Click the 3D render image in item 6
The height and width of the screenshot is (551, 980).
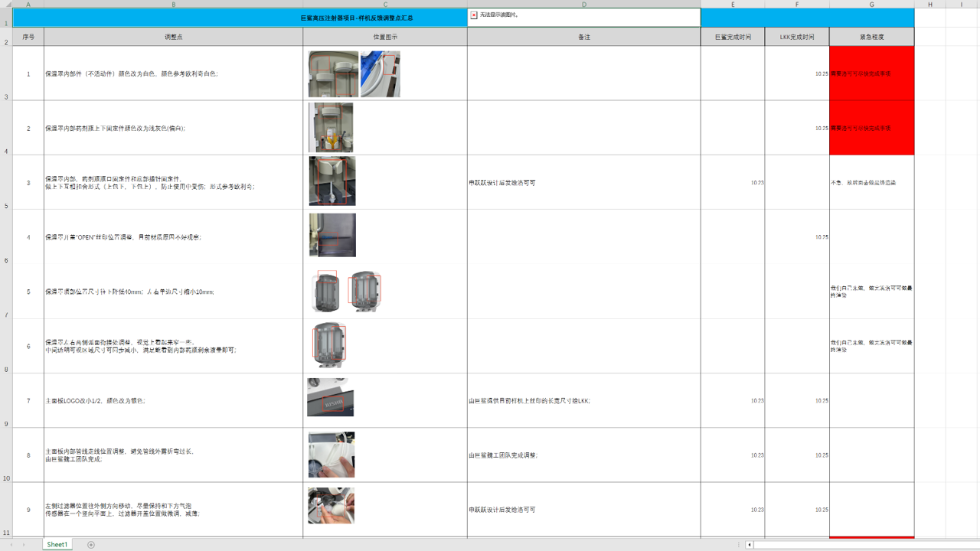tap(329, 344)
